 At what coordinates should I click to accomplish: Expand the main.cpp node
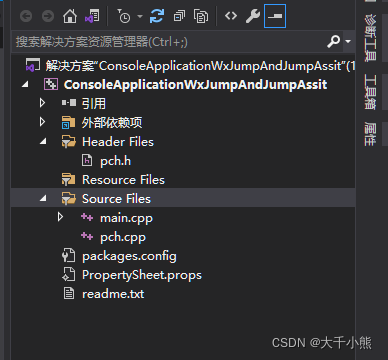click(60, 217)
